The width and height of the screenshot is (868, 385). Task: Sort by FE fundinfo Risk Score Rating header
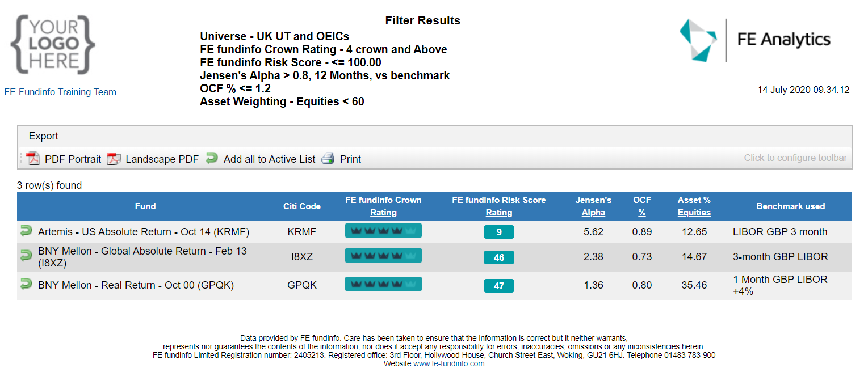click(x=498, y=206)
